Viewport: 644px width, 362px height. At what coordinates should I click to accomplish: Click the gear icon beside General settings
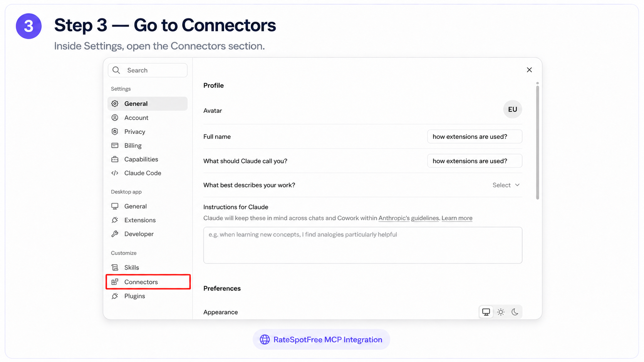115,103
